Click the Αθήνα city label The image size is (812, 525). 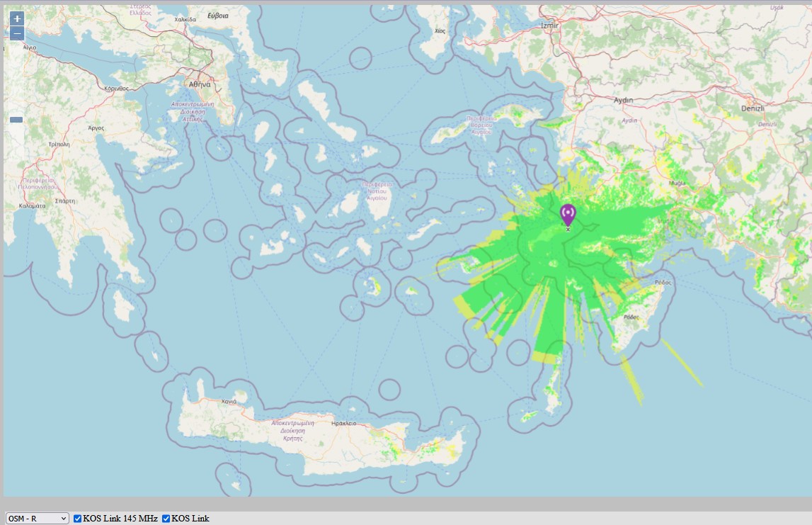200,84
